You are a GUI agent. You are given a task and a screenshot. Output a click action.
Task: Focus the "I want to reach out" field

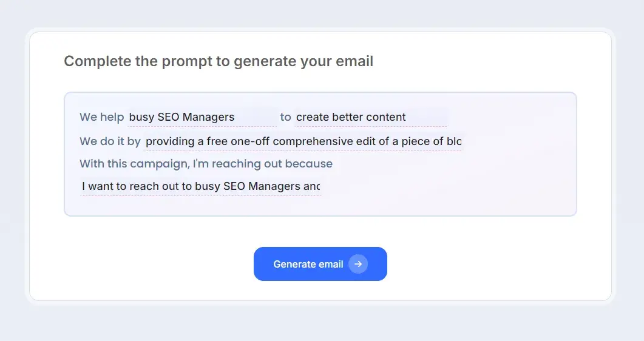point(200,186)
